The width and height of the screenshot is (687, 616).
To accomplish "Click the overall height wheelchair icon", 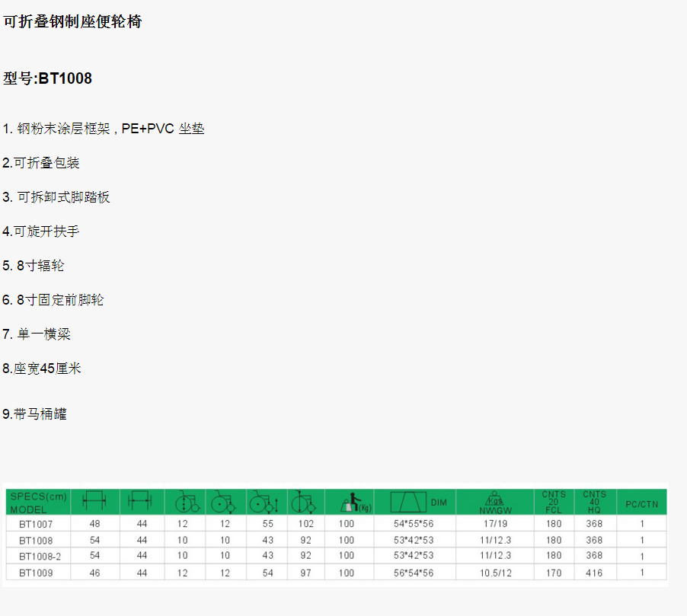I will point(304,501).
